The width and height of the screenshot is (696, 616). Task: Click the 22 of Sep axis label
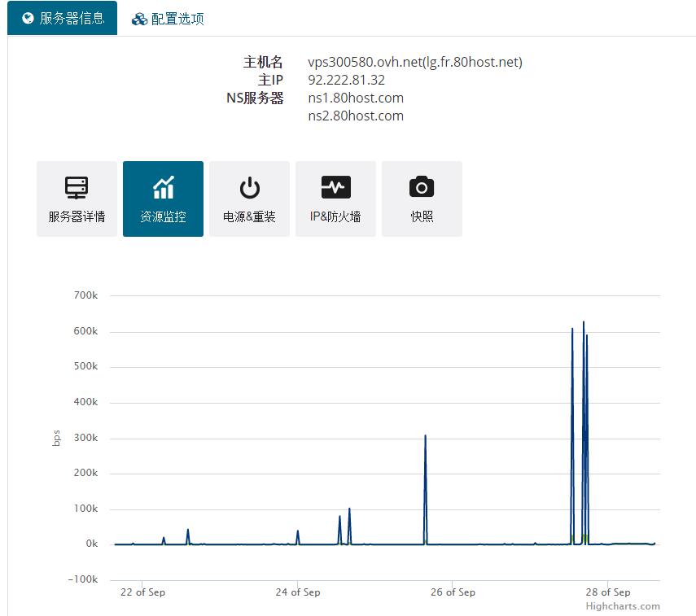tap(142, 592)
